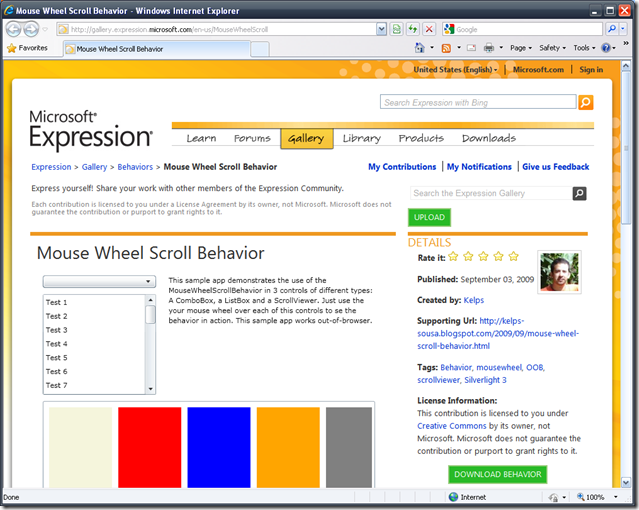Toggle the Compatibility View icon
This screenshot has width=639, height=510.
[397, 29]
